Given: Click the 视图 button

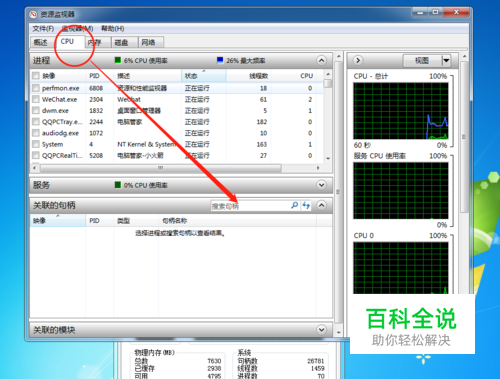Looking at the screenshot, I should click(x=422, y=61).
